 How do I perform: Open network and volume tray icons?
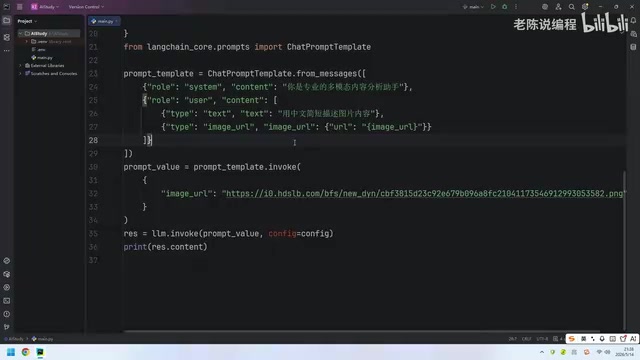point(603,352)
